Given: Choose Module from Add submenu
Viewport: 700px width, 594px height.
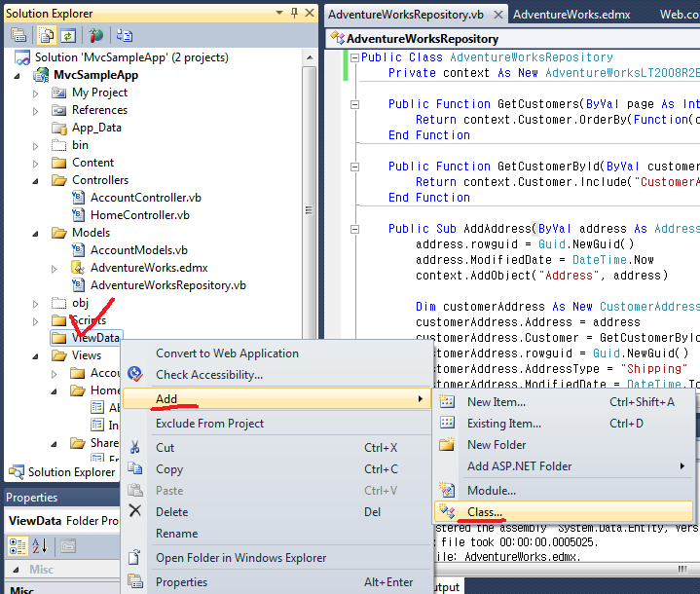Looking at the screenshot, I should coord(564,491).
